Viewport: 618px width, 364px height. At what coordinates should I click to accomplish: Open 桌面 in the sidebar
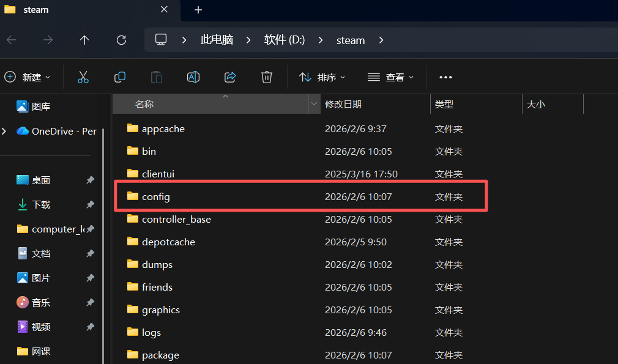pyautogui.click(x=34, y=180)
